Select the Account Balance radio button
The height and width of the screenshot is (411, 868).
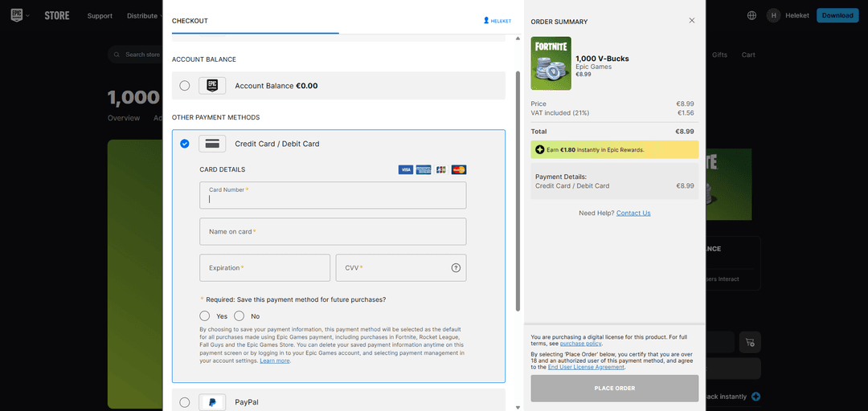pos(185,86)
